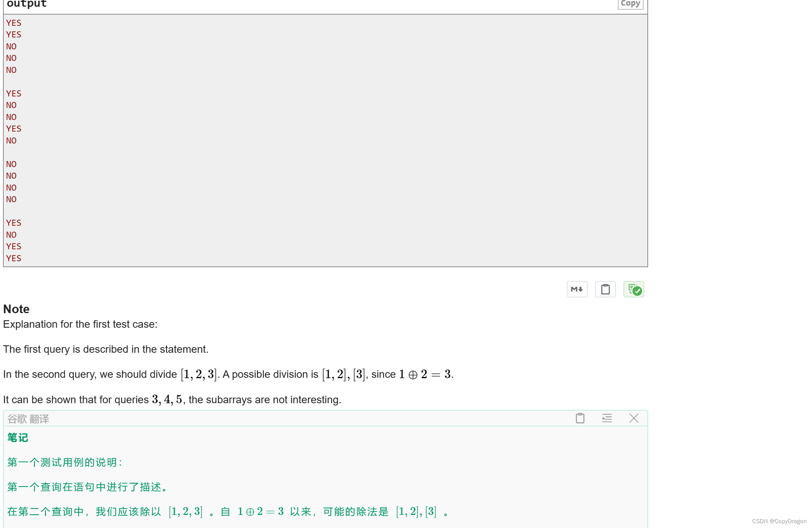Click the Markdown (M↓) copy icon
This screenshot has width=812, height=528.
(x=577, y=289)
